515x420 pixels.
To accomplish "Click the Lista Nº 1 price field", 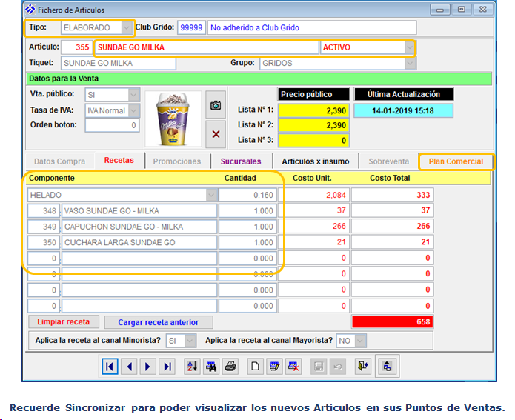I will (313, 110).
